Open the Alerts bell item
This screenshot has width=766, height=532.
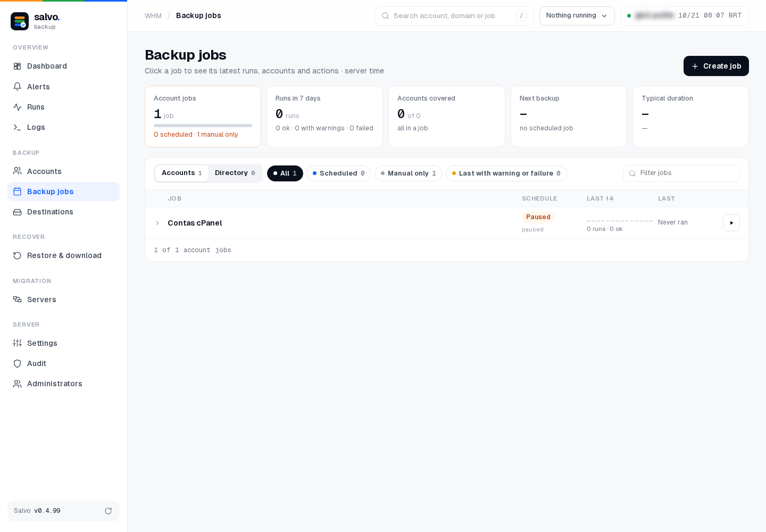click(63, 87)
